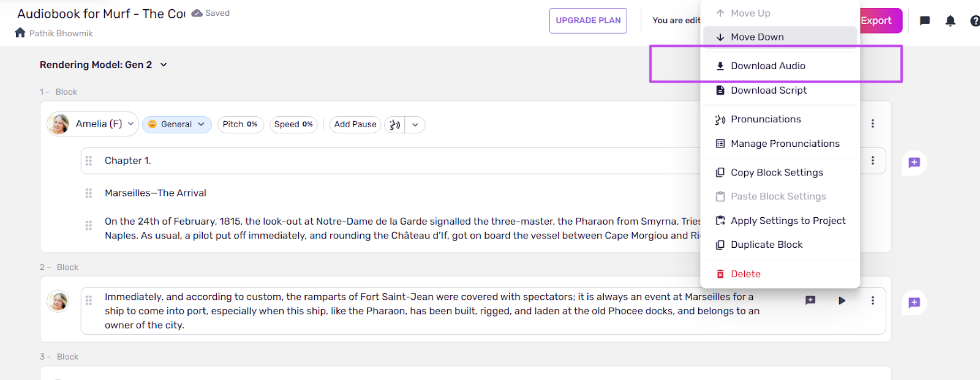980x380 pixels.
Task: Click the comment icon inside Block 2
Action: [x=810, y=300]
